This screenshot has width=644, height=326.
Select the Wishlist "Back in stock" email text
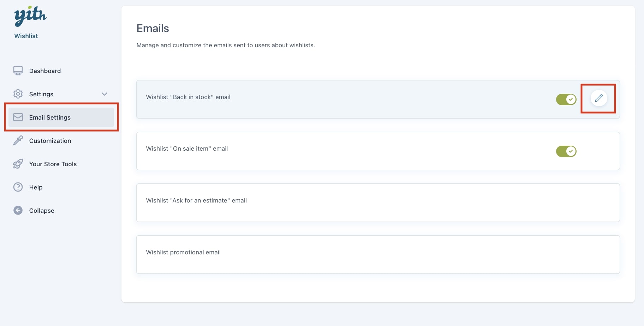pyautogui.click(x=188, y=97)
